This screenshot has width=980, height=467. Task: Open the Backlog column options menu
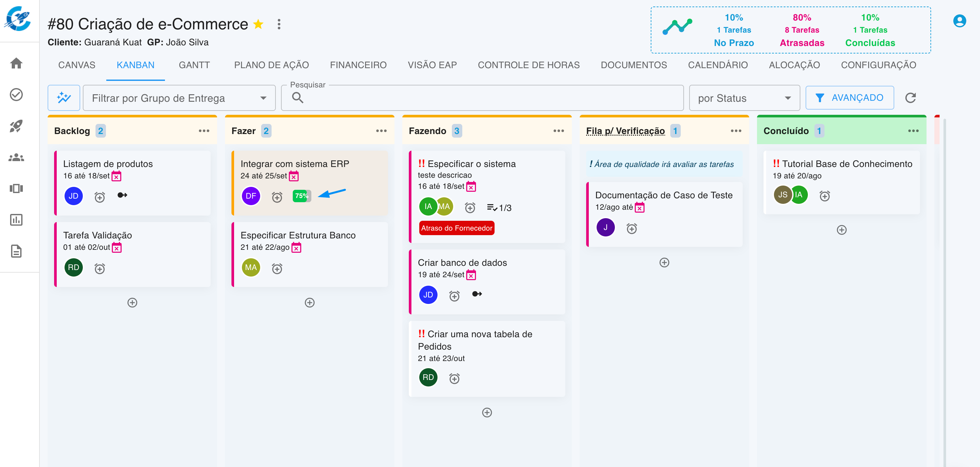pos(204,130)
